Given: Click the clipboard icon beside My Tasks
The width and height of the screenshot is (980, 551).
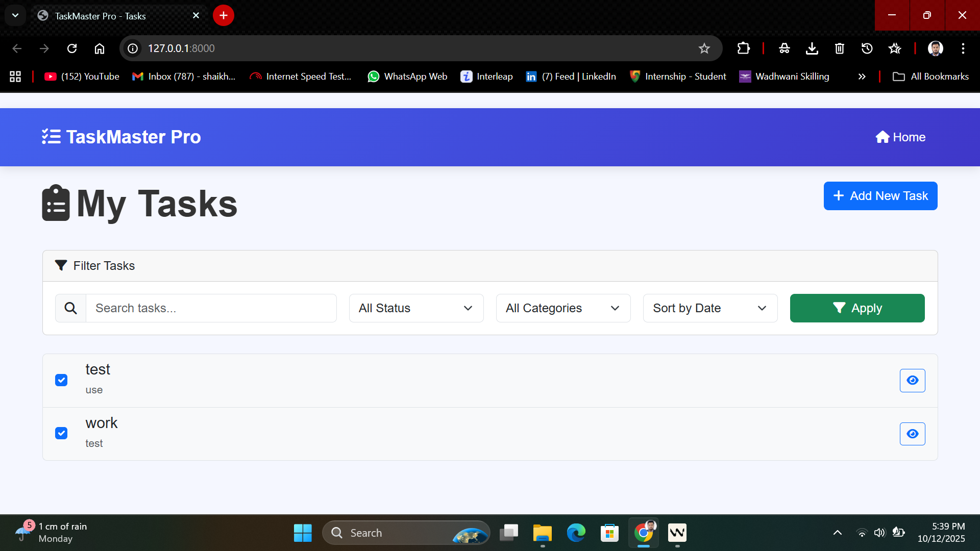Looking at the screenshot, I should pyautogui.click(x=56, y=203).
